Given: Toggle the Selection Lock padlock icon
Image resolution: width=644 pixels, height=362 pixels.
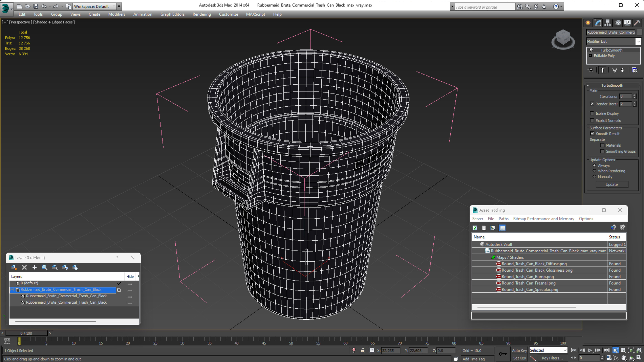Looking at the screenshot, I should (x=363, y=350).
